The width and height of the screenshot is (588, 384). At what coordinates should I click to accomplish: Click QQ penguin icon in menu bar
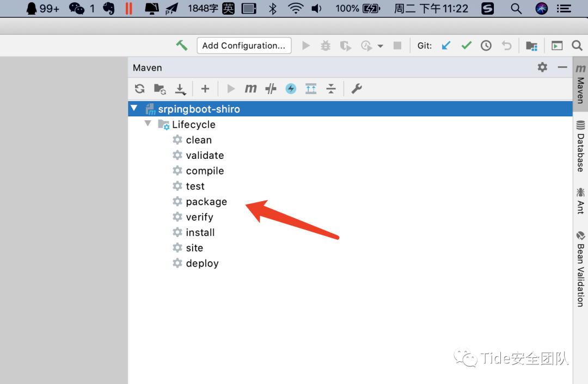tap(32, 8)
